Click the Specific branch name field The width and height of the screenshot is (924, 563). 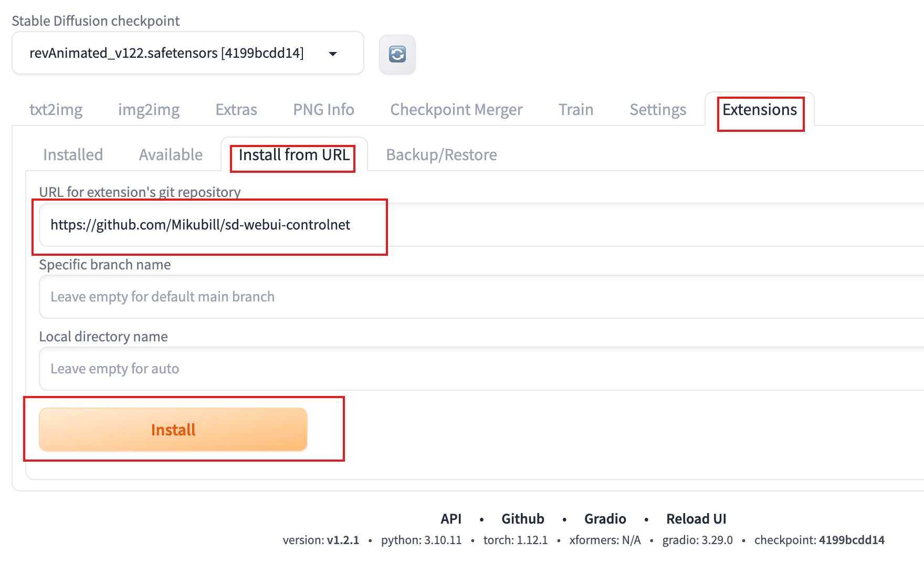pos(481,297)
